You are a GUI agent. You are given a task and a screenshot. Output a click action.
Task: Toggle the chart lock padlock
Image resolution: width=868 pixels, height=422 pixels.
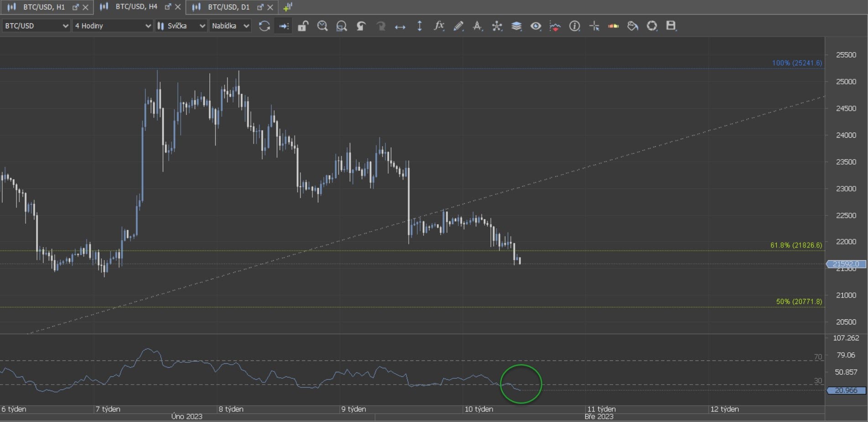(303, 26)
